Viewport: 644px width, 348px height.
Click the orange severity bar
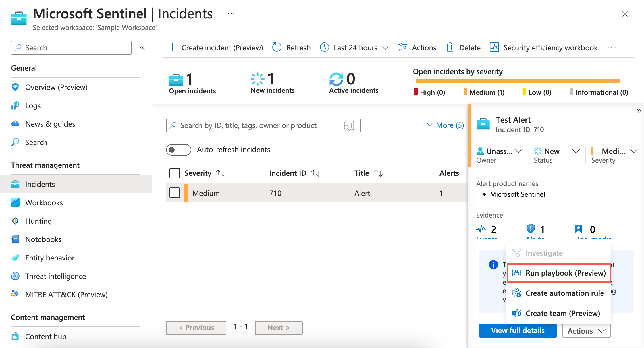(x=518, y=81)
